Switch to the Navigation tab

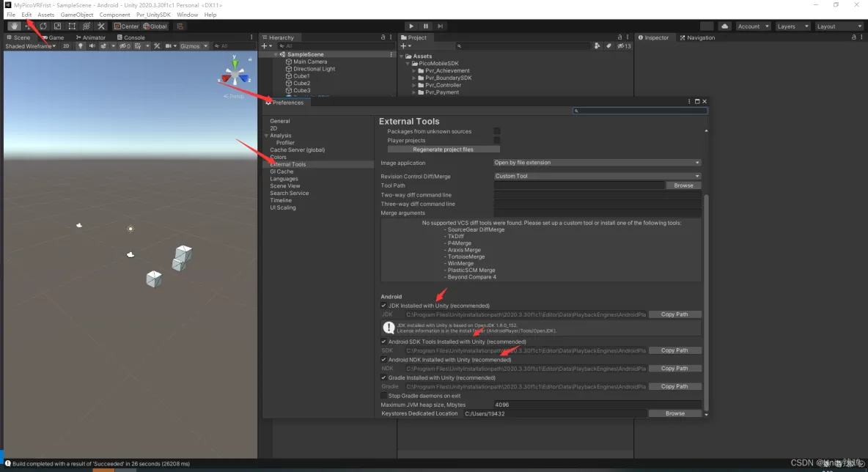[697, 37]
